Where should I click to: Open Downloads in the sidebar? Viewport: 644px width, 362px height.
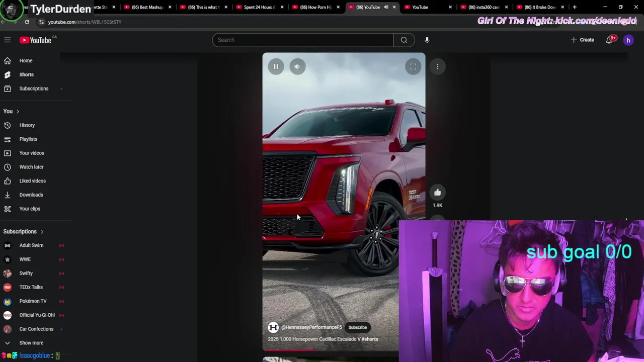[x=30, y=195]
